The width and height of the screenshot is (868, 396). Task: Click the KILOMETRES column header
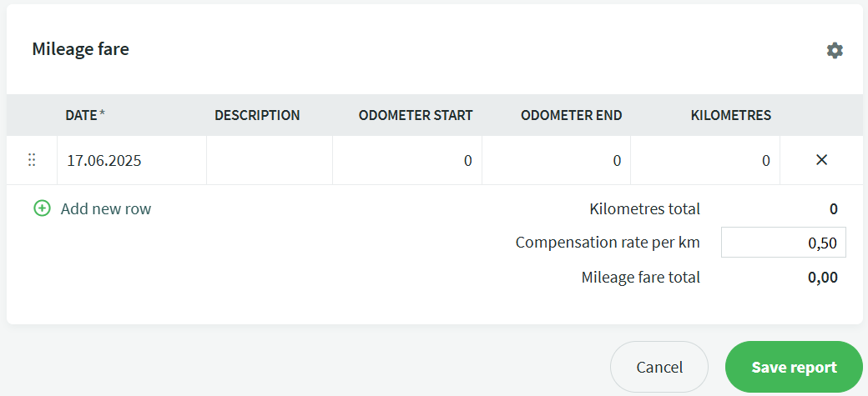731,116
